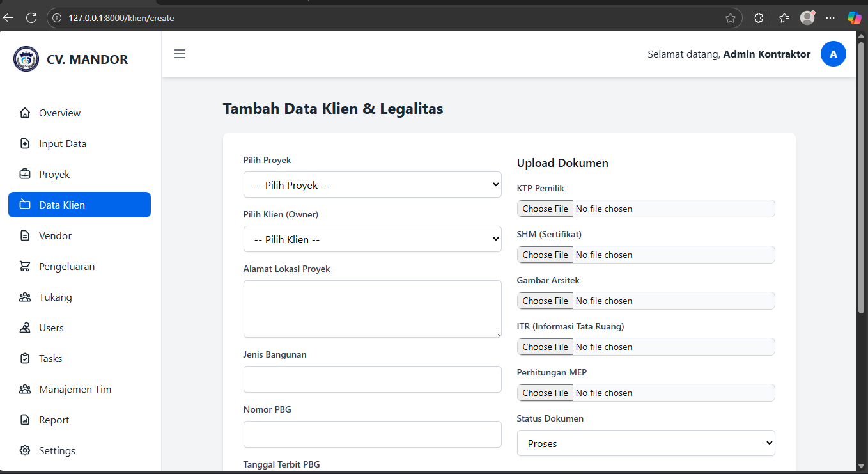Bookmark this page with the star icon
Screen dimensions: 868x474
[x=730, y=18]
